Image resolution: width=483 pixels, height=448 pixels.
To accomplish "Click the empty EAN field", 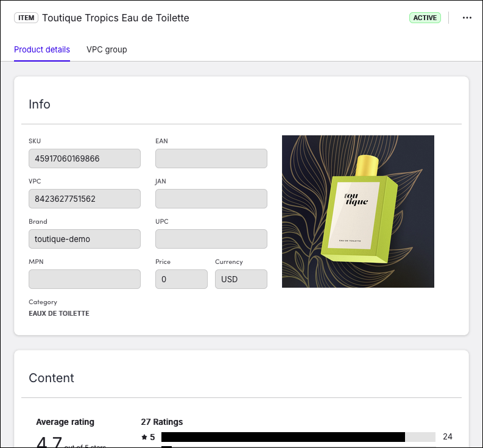I will pos(211,158).
